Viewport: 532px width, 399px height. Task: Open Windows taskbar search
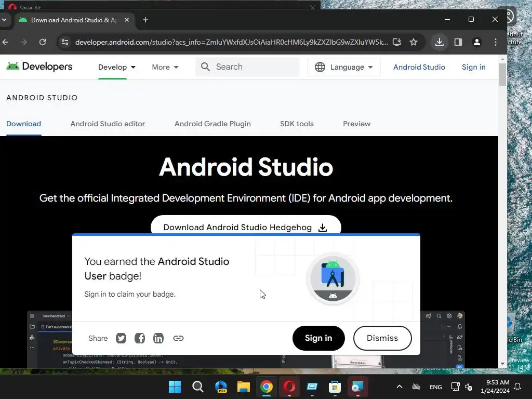coord(197,387)
